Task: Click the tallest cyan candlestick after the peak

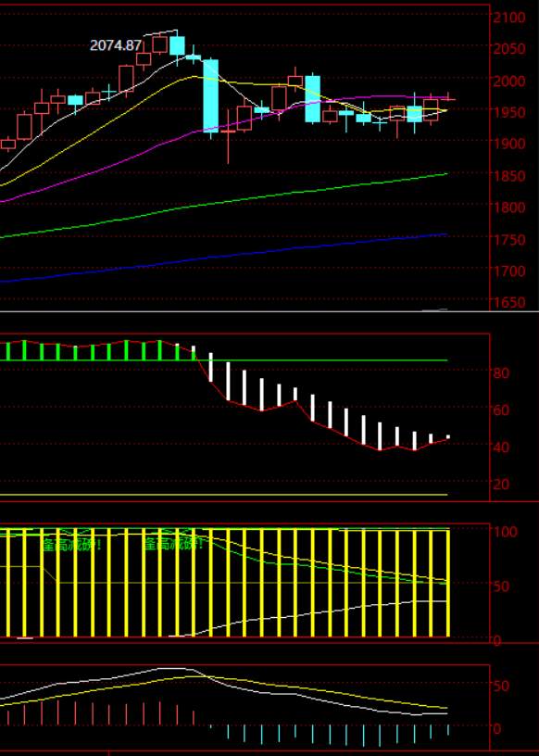Action: click(x=210, y=95)
